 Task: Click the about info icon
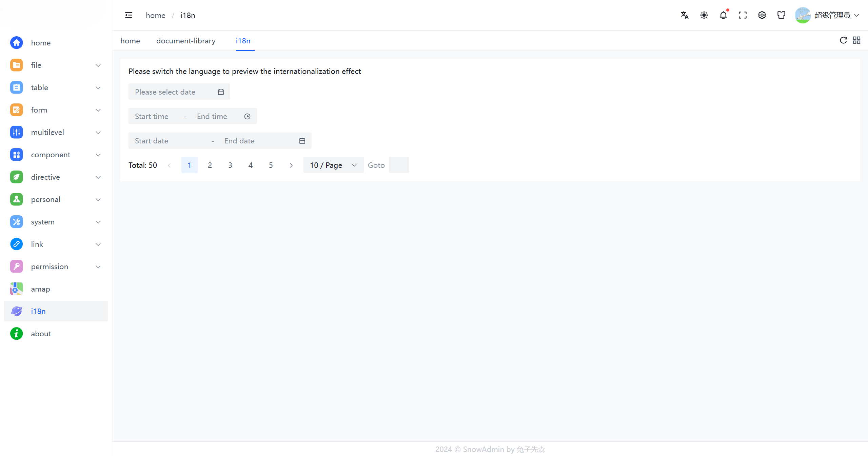coord(16,334)
